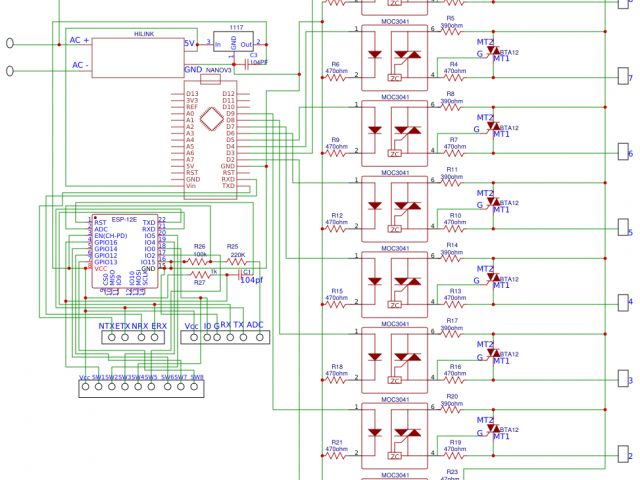Select resistor R26 100k
Screen dimensions: 640x480
pyautogui.click(x=200, y=263)
